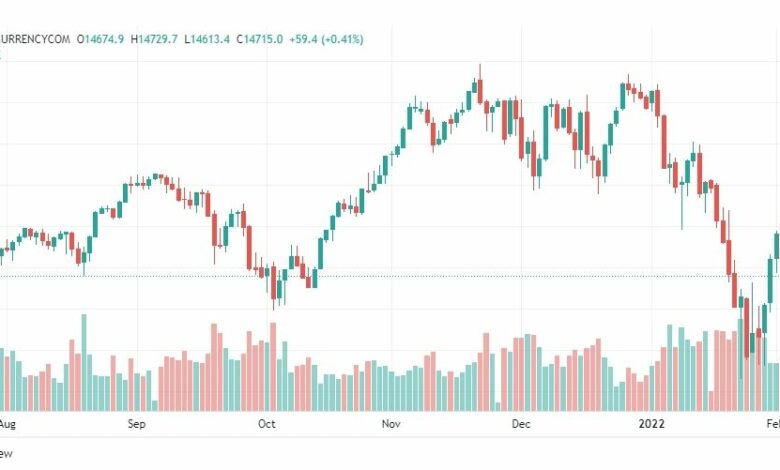Select the 2022 year marker
The height and width of the screenshot is (470, 780).
click(x=651, y=424)
